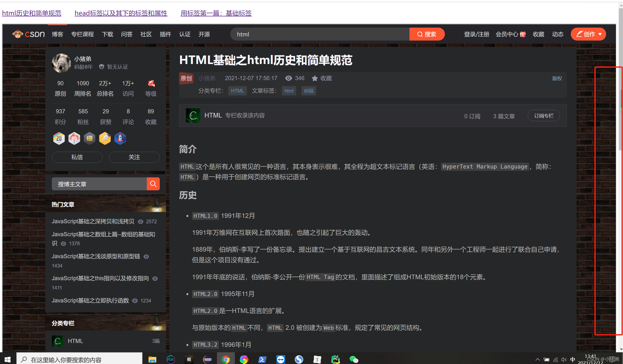This screenshot has height=364, width=623.
Task: Click the orange search button
Action: click(x=427, y=34)
